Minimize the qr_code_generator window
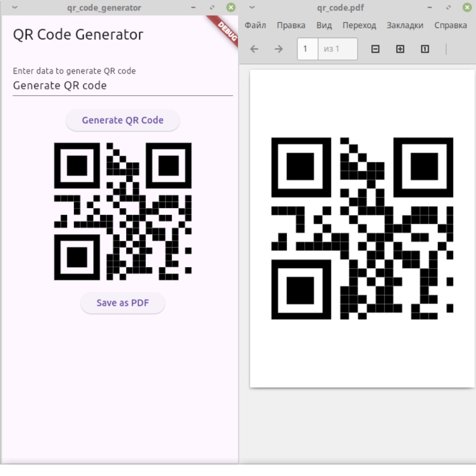 pyautogui.click(x=193, y=7)
